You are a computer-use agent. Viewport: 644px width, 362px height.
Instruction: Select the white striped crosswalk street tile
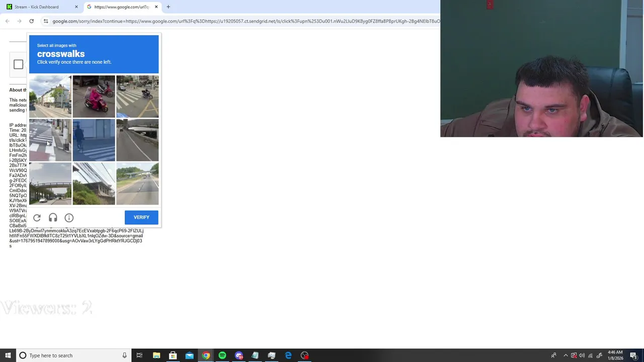50,140
